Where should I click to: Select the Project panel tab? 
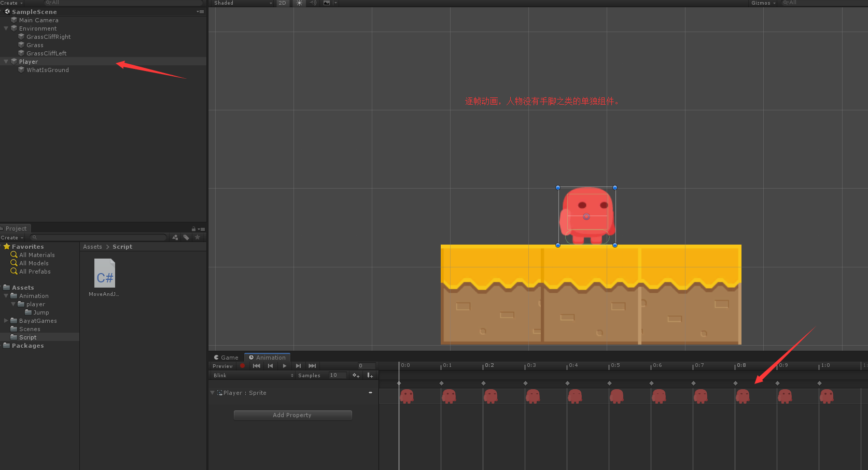point(16,229)
